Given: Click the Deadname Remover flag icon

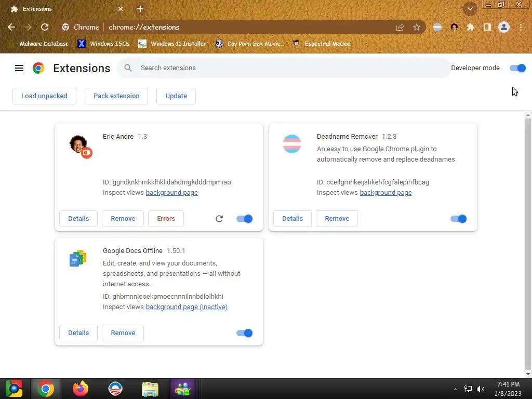Looking at the screenshot, I should (292, 144).
